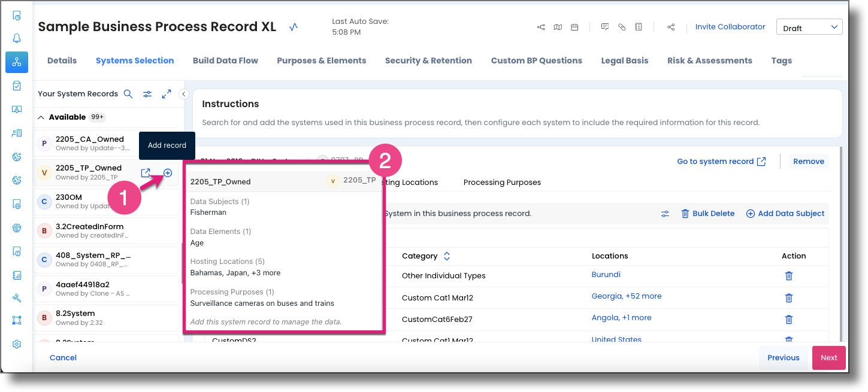This screenshot has height=392, width=868.
Task: Open 2205_TP_Owned via its external link icon
Action: coord(146,172)
